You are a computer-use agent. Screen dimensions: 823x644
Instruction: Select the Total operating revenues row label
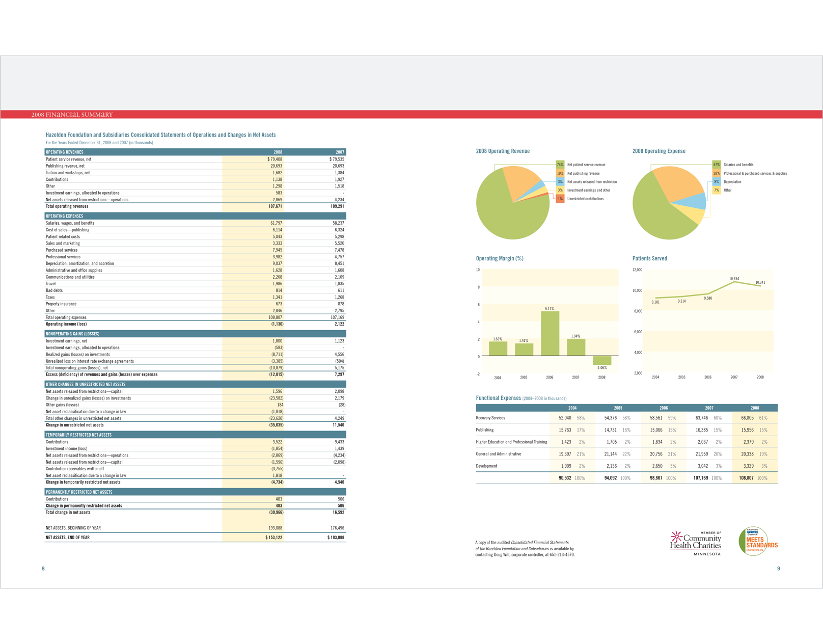67,206
